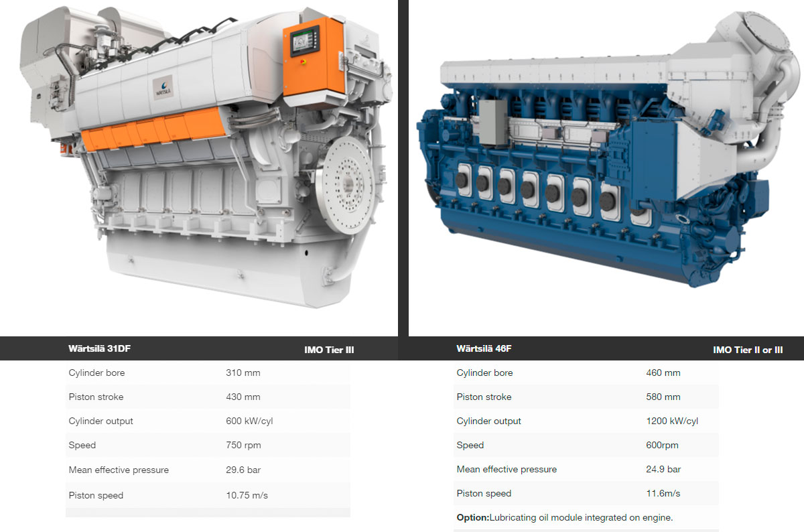The height and width of the screenshot is (532, 804).
Task: Click the Mean effective pressure 24.9 bar value
Action: tap(663, 469)
